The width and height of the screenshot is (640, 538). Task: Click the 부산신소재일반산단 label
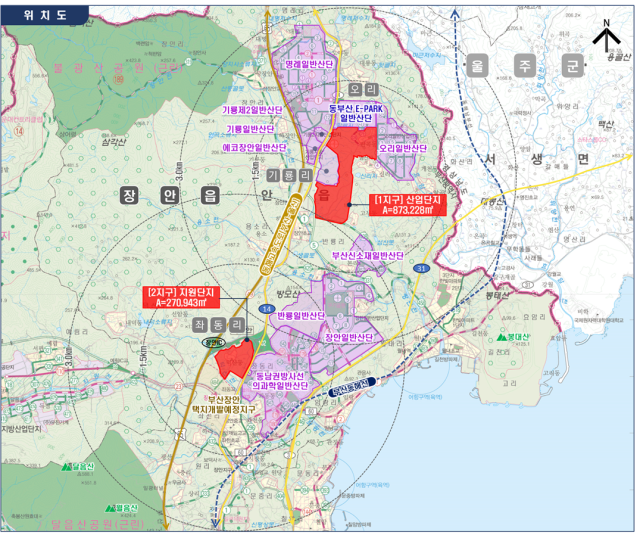point(367,255)
